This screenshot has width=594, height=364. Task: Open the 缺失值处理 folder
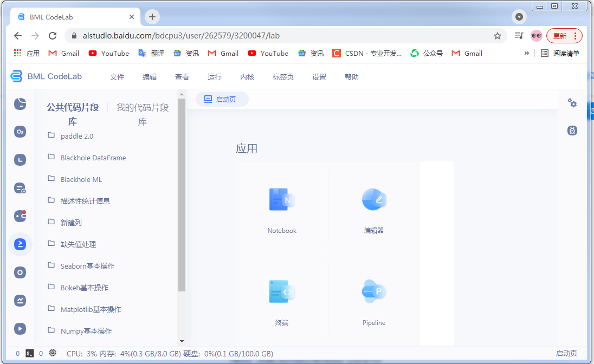click(72, 244)
